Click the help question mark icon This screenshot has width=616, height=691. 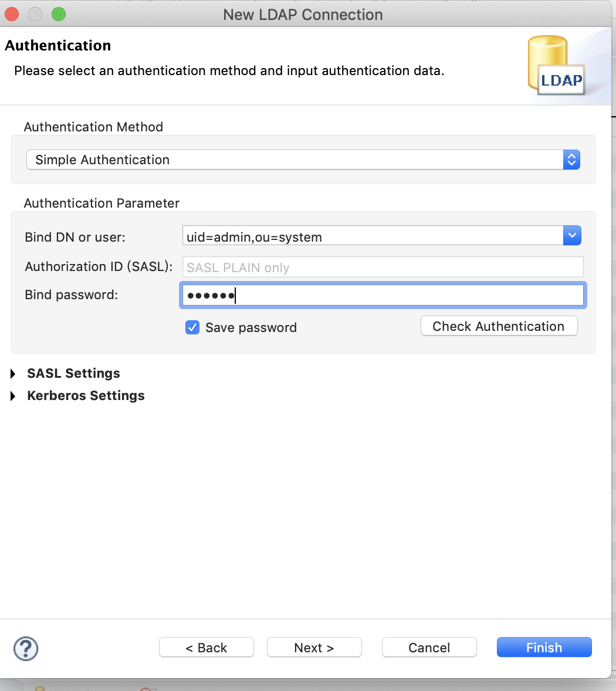(x=25, y=649)
